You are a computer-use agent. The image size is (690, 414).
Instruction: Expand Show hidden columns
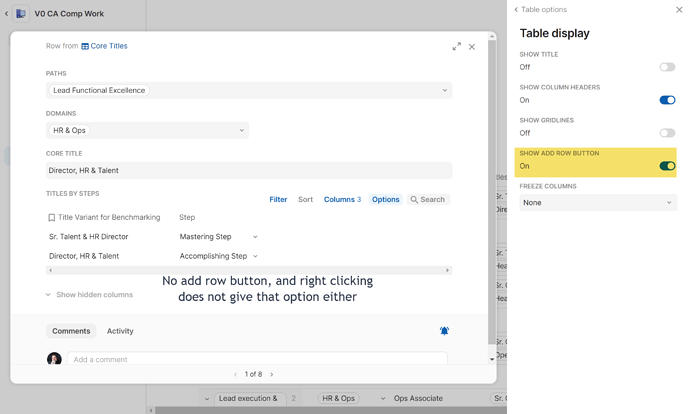(x=89, y=295)
